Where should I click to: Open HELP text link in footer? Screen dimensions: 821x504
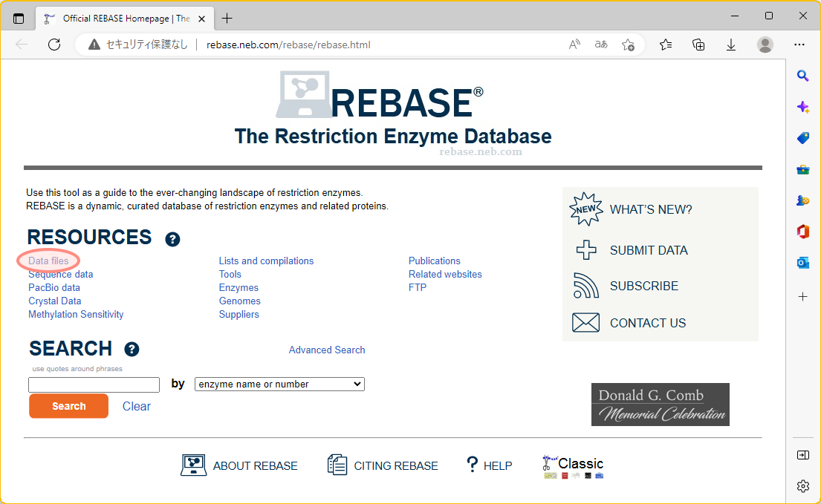(498, 466)
